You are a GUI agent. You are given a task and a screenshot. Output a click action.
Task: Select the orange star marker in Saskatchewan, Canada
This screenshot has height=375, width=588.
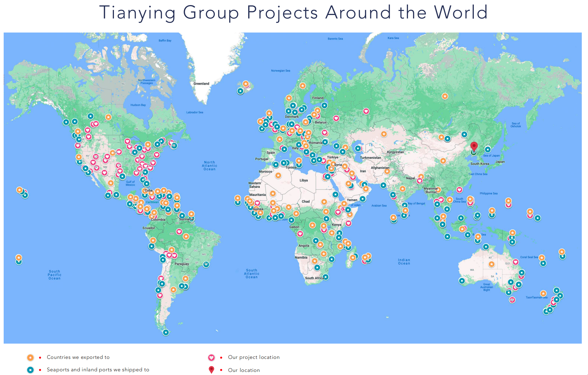[x=108, y=117]
